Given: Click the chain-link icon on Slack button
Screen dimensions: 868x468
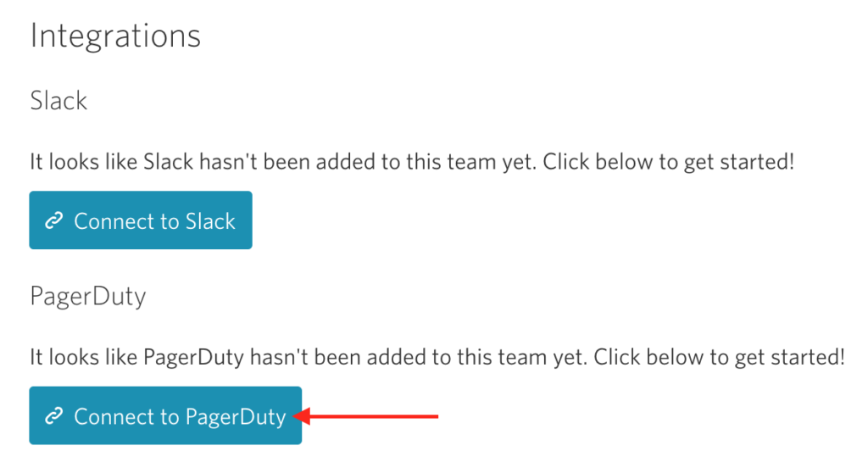Looking at the screenshot, I should point(53,220).
